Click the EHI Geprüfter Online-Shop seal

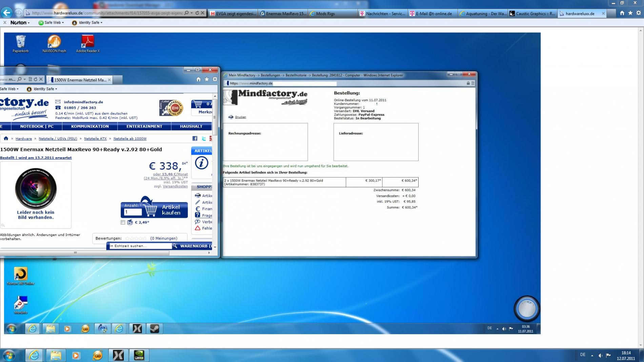click(x=171, y=108)
